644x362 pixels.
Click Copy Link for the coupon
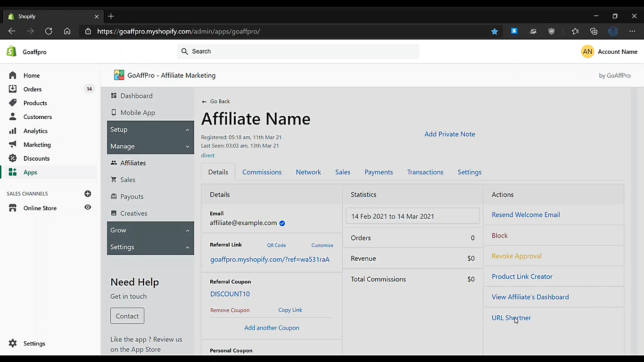tap(290, 310)
